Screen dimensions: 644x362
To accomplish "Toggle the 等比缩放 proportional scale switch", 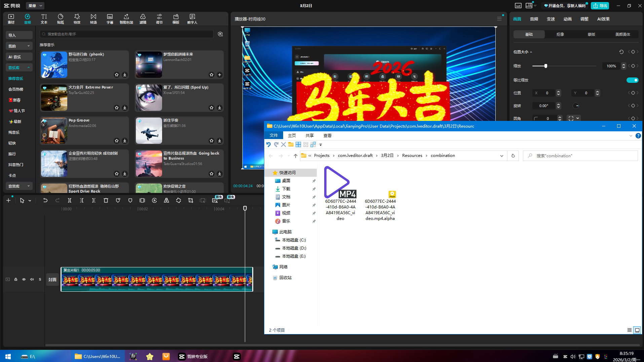I will click(633, 80).
